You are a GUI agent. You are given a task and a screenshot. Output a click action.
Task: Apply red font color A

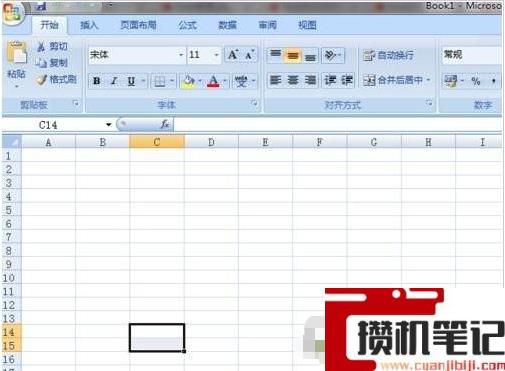[213, 81]
